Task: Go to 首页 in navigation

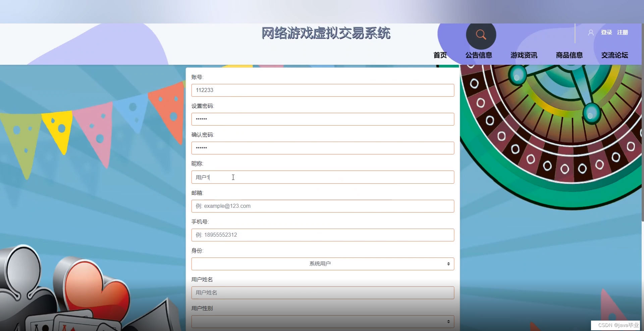Action: (x=440, y=55)
